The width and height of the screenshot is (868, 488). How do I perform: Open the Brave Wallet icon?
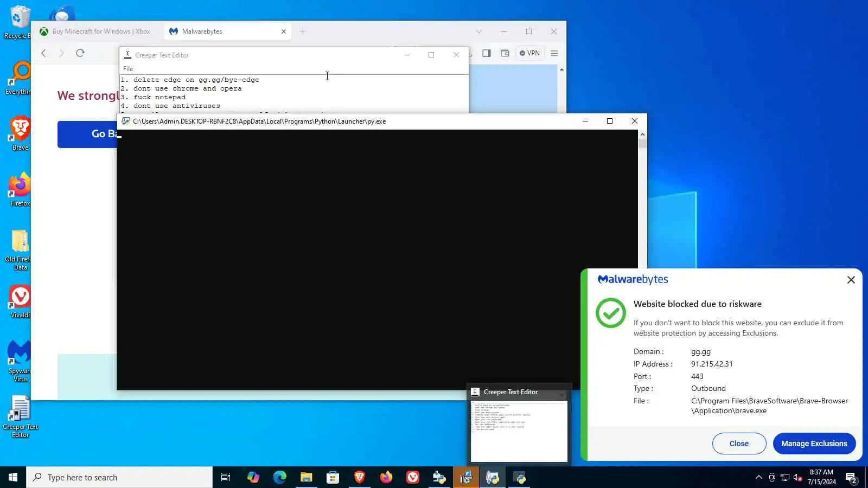click(505, 53)
